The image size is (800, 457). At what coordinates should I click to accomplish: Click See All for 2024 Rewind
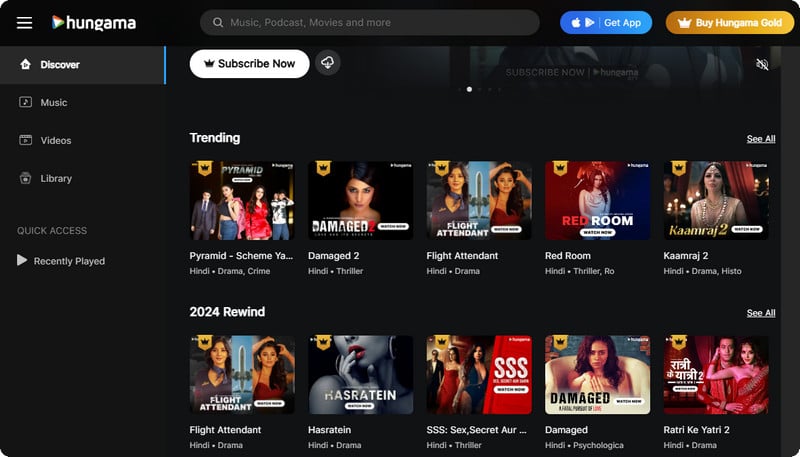761,313
